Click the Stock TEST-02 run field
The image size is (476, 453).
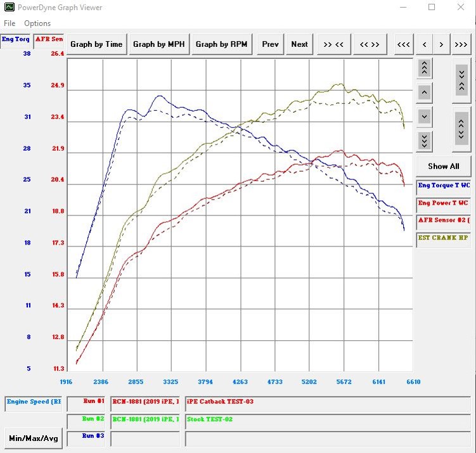point(327,419)
